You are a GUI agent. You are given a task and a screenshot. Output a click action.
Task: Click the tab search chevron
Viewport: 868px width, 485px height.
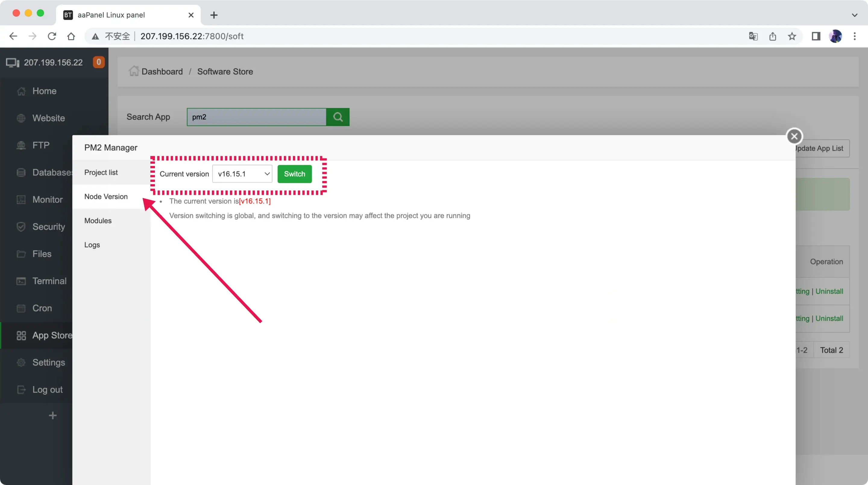click(x=854, y=15)
